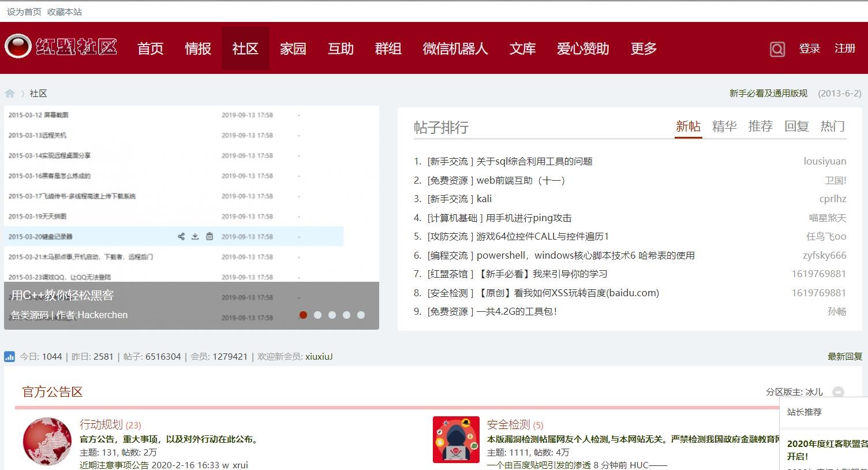Click the search magnifier icon in header
868x470 pixels.
[x=777, y=49]
